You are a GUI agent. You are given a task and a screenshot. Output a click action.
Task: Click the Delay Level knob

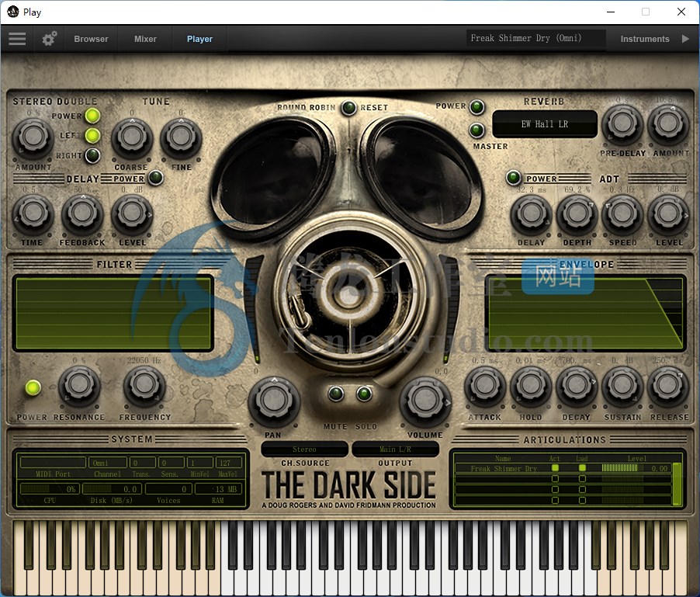(x=132, y=214)
